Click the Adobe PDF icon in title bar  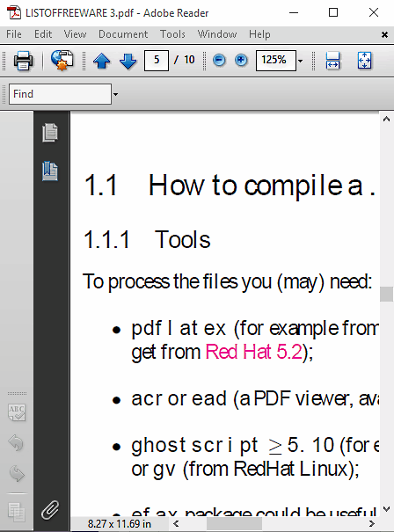14,13
